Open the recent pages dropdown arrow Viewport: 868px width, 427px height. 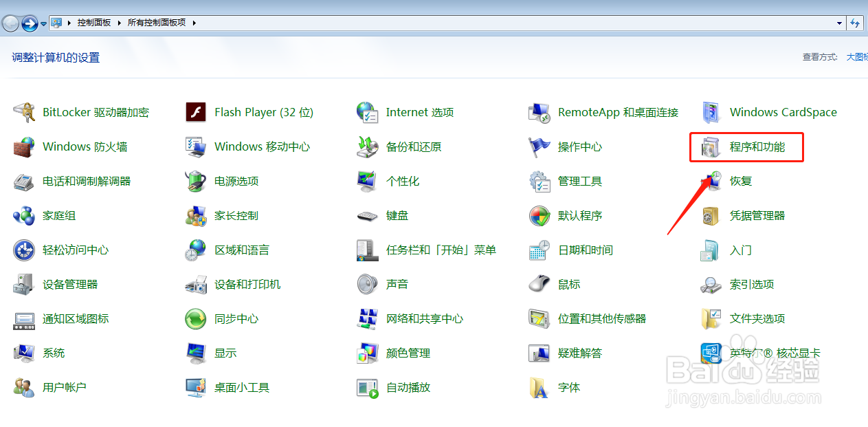click(x=44, y=23)
